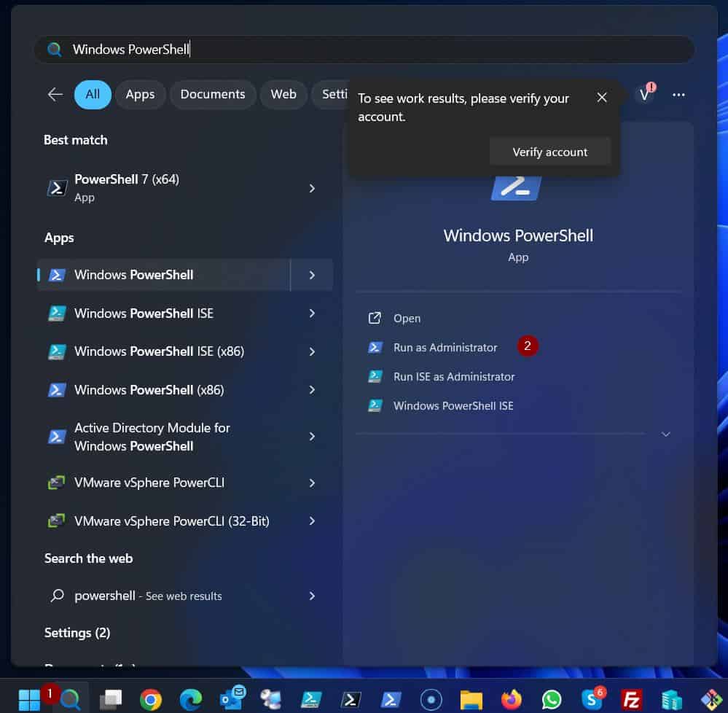Run Windows PowerShell as Administrator
The height and width of the screenshot is (713, 728).
[x=445, y=347]
